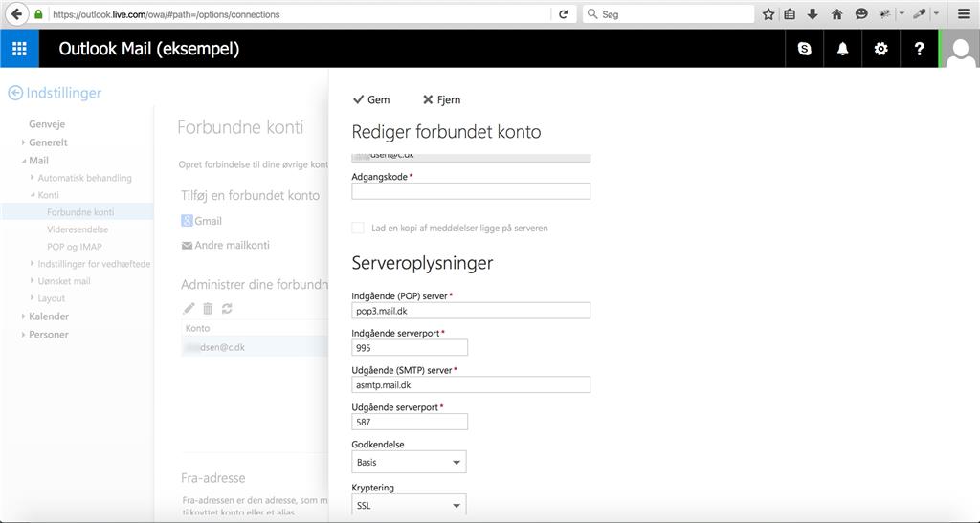Click the back arrow next to Indstillinger
This screenshot has height=523, width=980.
pos(15,93)
